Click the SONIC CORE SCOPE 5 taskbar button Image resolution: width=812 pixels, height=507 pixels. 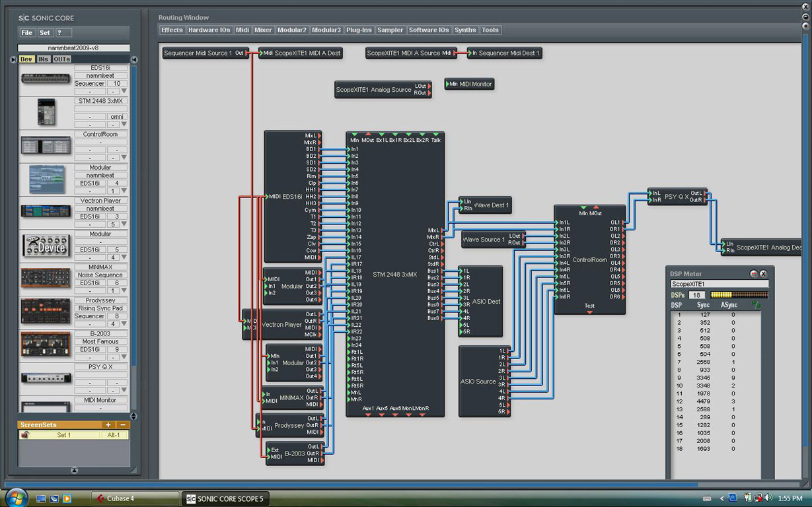(225, 498)
